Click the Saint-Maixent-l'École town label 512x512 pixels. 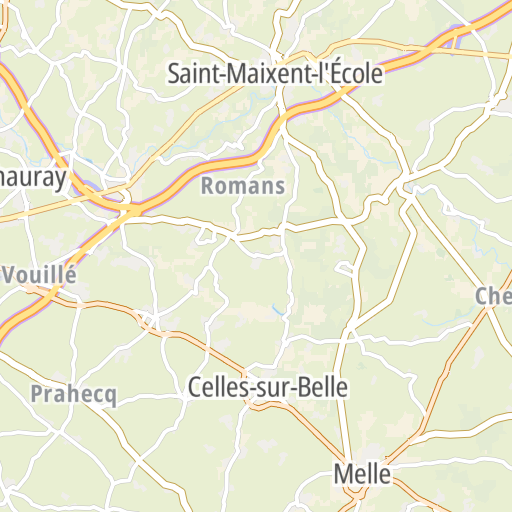click(x=275, y=74)
